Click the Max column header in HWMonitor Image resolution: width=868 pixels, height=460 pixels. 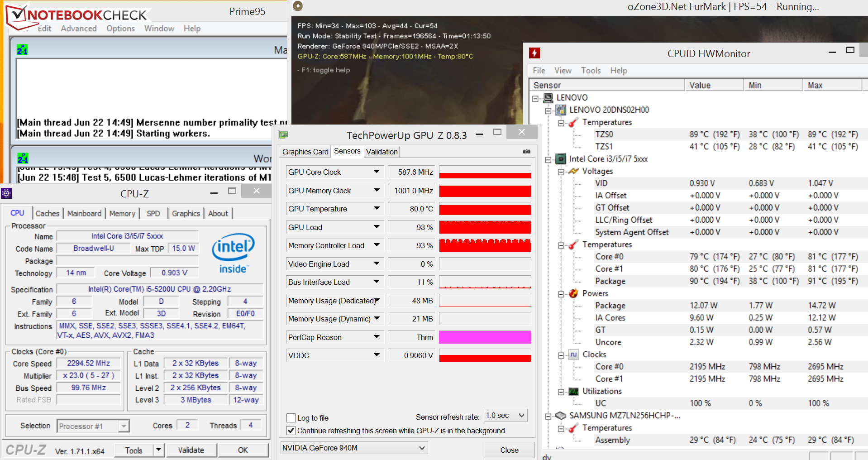tap(832, 85)
